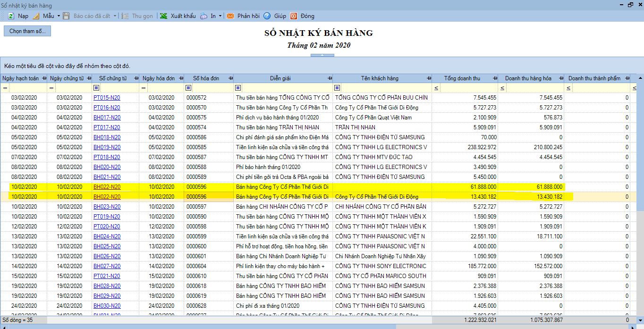Toggle pin on Diễn giải column
The width and height of the screenshot is (644, 329).
329,78
